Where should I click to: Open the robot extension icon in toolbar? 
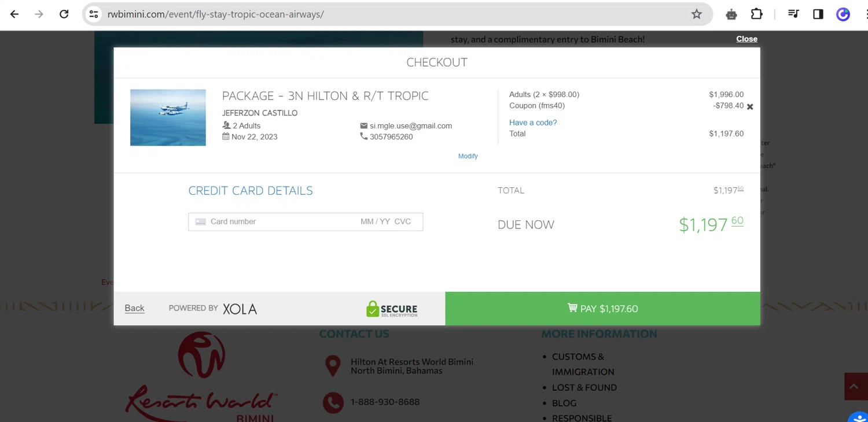[x=731, y=14]
